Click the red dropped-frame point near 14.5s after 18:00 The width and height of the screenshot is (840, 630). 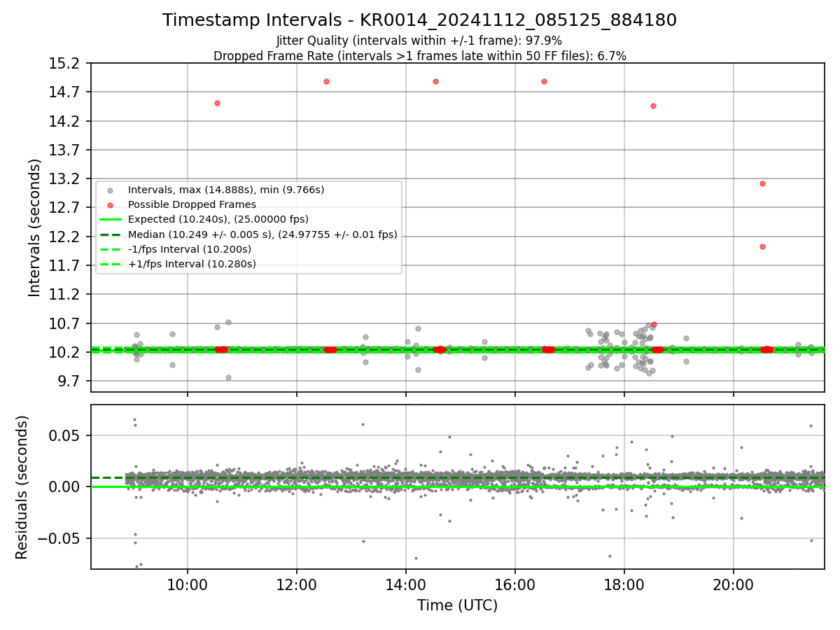click(x=653, y=106)
